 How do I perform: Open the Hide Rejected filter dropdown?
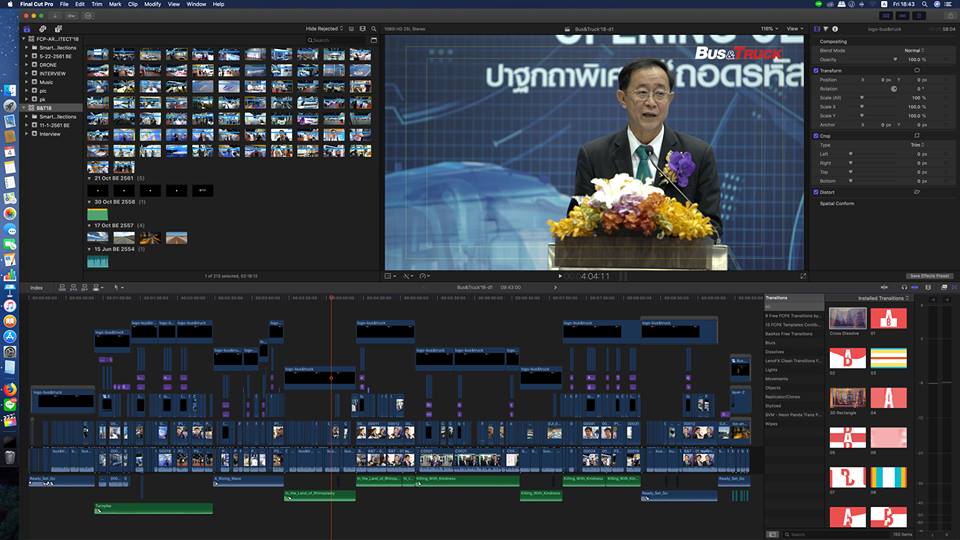[324, 28]
